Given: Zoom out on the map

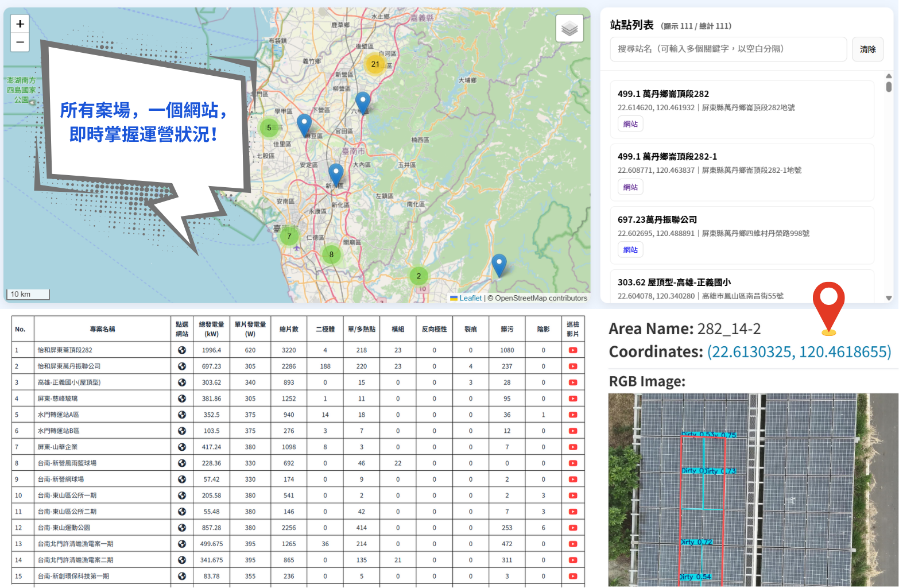Looking at the screenshot, I should pos(20,42).
